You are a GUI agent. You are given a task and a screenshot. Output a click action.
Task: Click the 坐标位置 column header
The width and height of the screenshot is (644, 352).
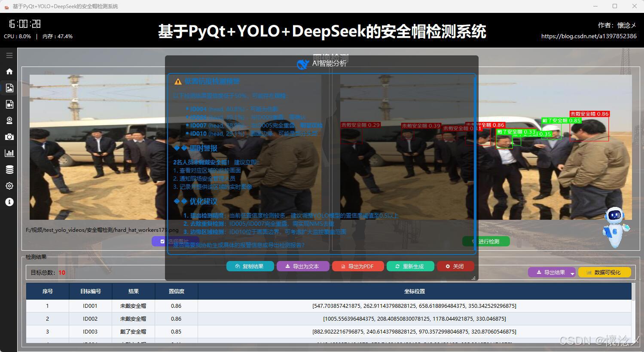415,291
